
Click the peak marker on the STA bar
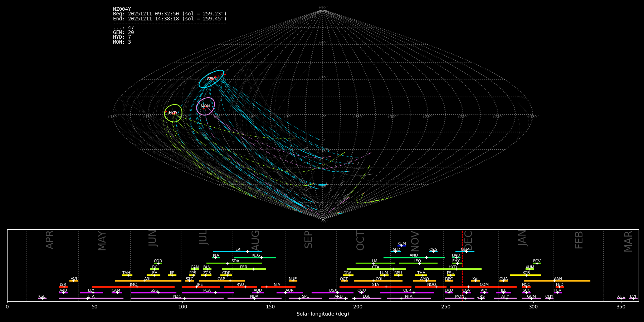tap(386, 287)
